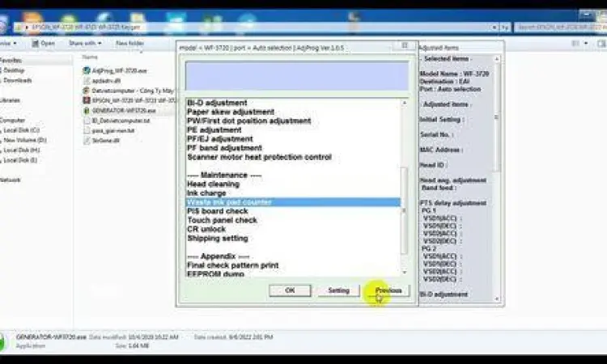Open Computer in the navigation pane

12,121
